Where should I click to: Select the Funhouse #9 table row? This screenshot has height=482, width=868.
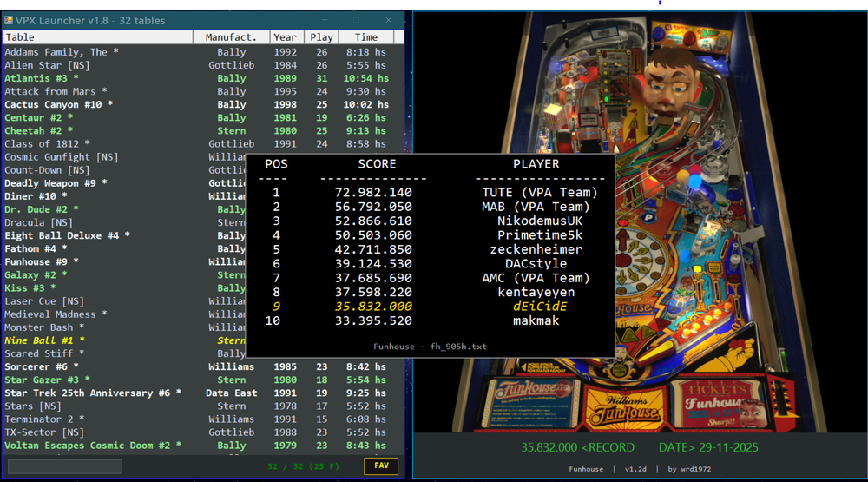tap(124, 262)
